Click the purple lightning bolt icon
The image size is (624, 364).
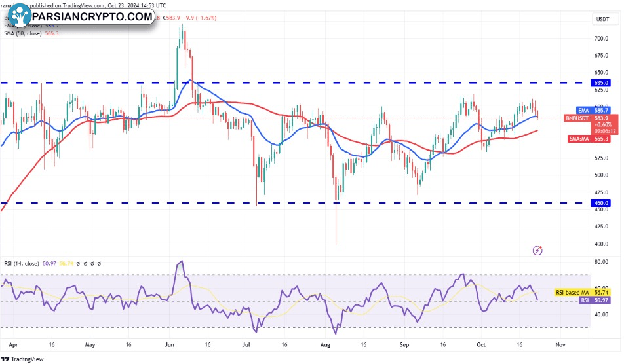click(537, 250)
